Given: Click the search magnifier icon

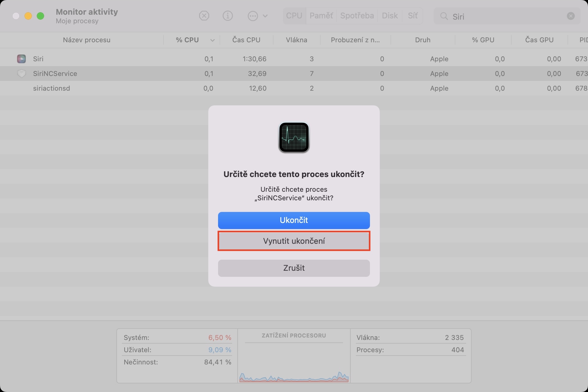Looking at the screenshot, I should pos(444,16).
